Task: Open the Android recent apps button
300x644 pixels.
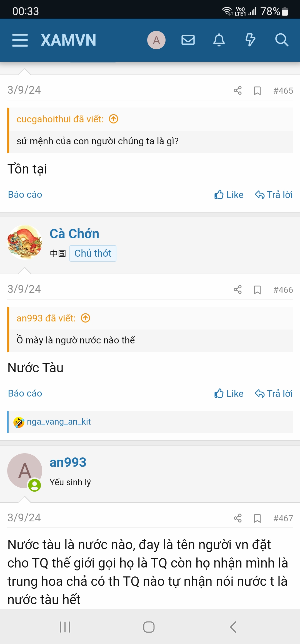Action: (65, 627)
